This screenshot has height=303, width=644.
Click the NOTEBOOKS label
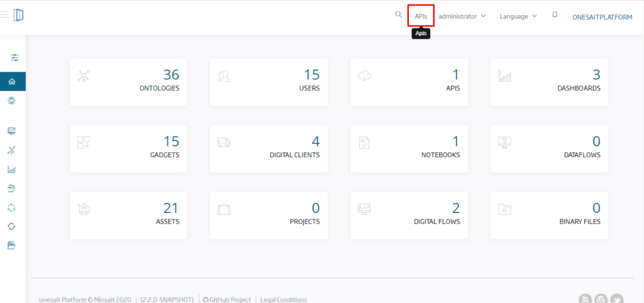(x=441, y=155)
